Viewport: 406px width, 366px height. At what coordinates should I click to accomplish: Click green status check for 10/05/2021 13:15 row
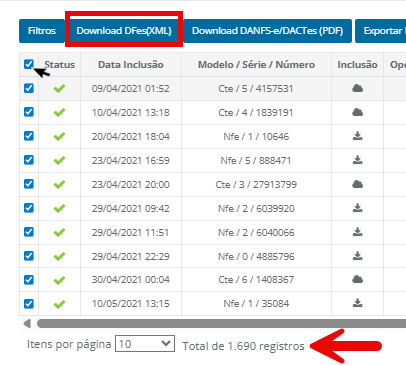tap(59, 304)
